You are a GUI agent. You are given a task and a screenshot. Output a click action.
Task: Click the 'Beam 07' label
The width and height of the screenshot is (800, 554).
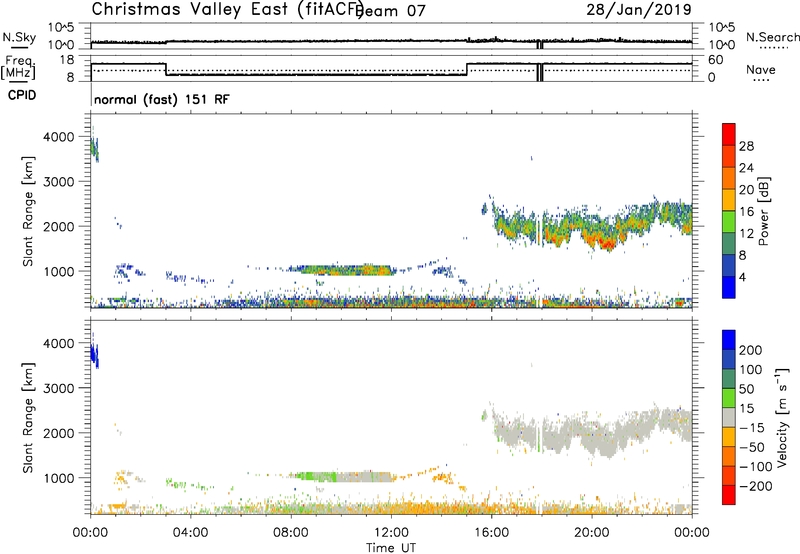click(391, 11)
